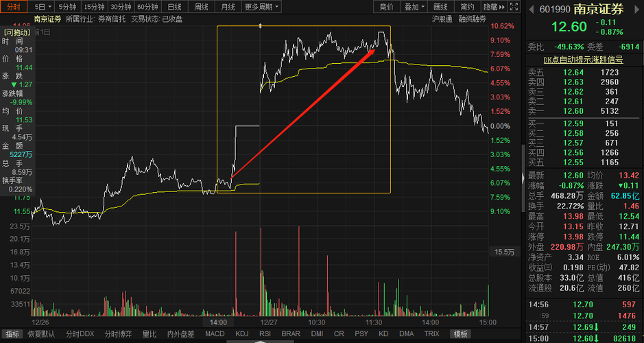Viewport: 644px width, 343px height.
Task: Select the RSI indicator
Action: click(x=265, y=334)
